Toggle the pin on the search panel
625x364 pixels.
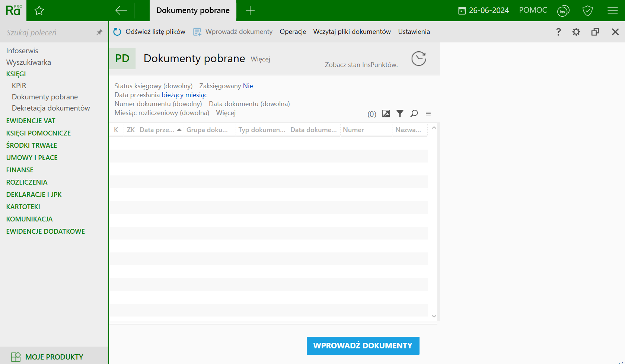click(x=99, y=32)
